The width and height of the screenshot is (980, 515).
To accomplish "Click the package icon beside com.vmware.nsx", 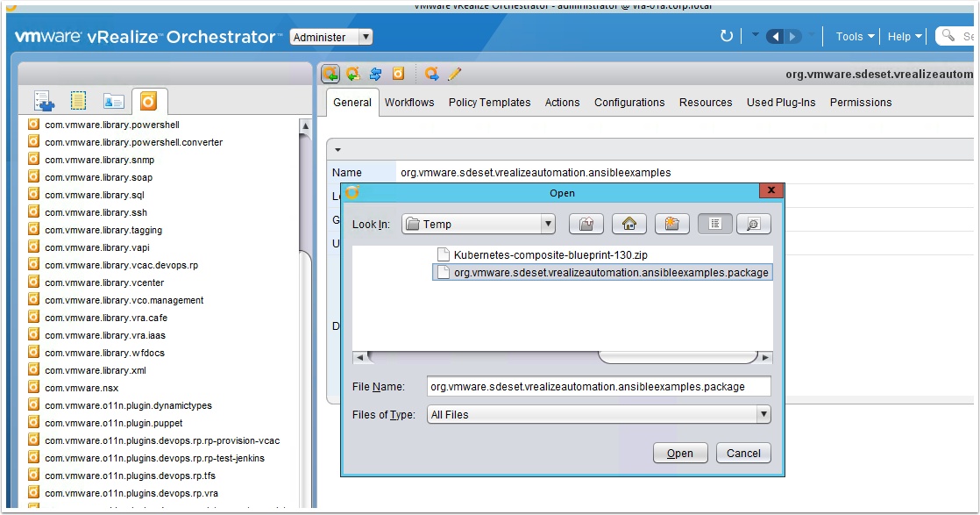I will [x=34, y=387].
